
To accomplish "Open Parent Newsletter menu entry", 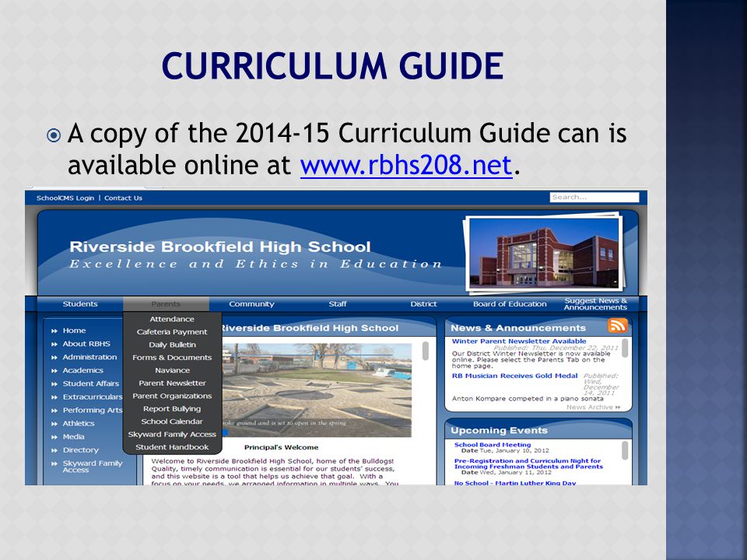I will pyautogui.click(x=172, y=383).
